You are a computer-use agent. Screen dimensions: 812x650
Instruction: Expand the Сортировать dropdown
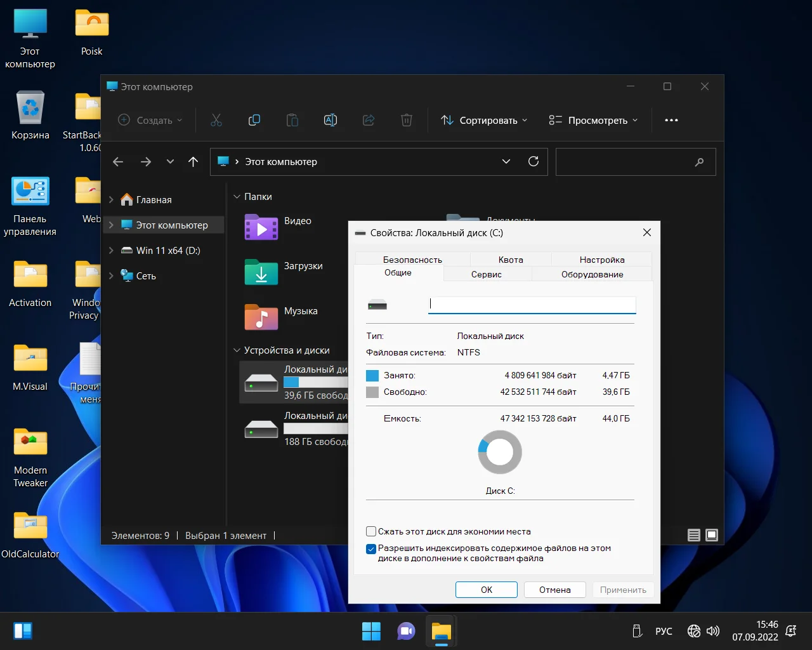(x=485, y=120)
